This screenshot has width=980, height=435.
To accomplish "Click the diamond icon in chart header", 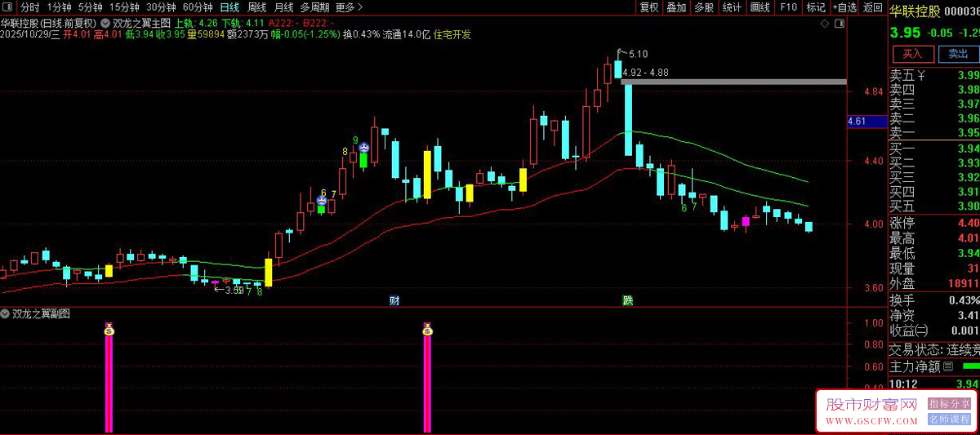I will (823, 24).
